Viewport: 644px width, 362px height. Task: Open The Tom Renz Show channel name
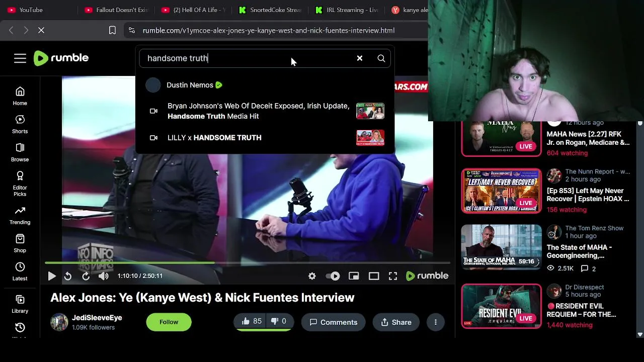click(594, 228)
